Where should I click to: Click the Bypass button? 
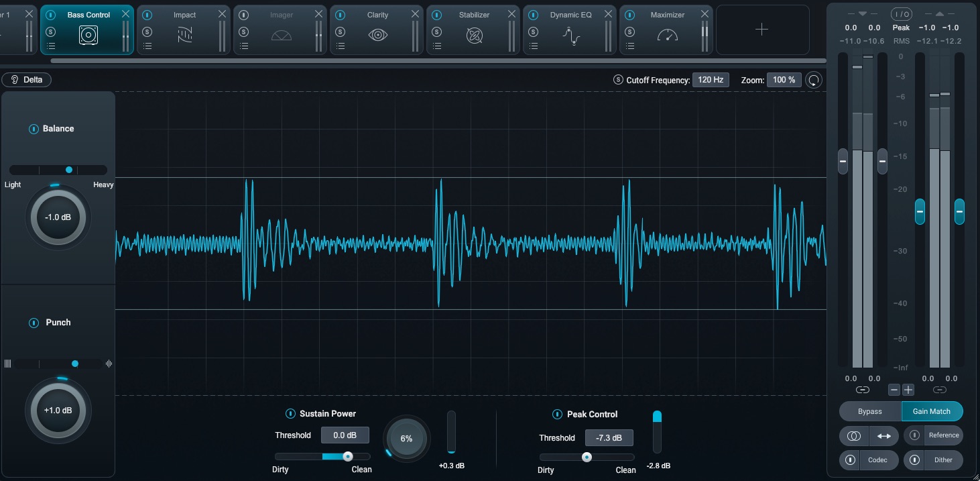[x=869, y=411]
